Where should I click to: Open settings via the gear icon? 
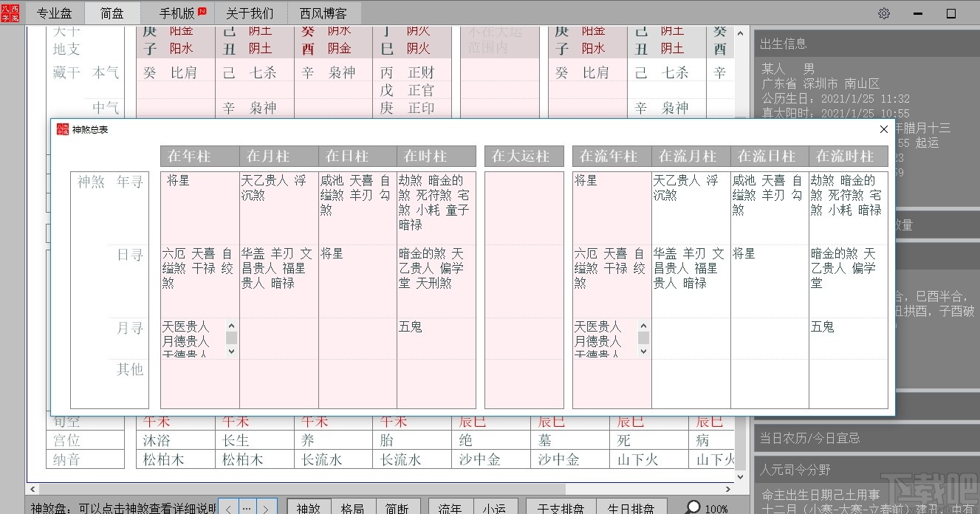[883, 13]
